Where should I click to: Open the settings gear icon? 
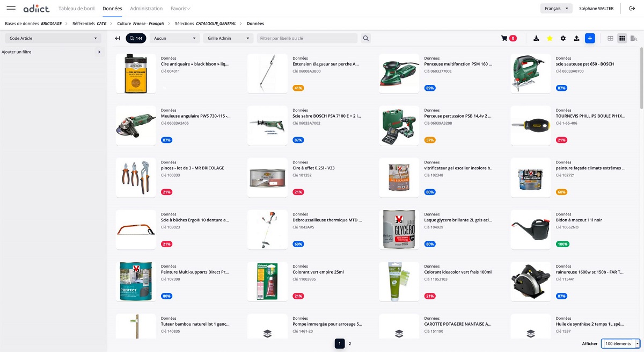[x=563, y=38]
